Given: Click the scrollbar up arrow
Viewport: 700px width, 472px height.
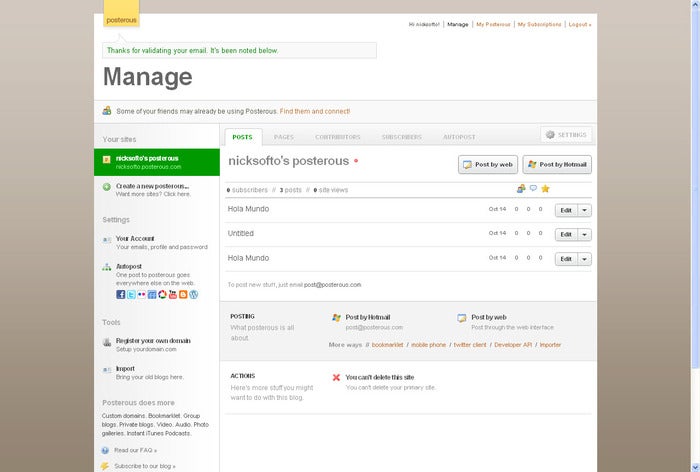Looking at the screenshot, I should pos(696,3).
